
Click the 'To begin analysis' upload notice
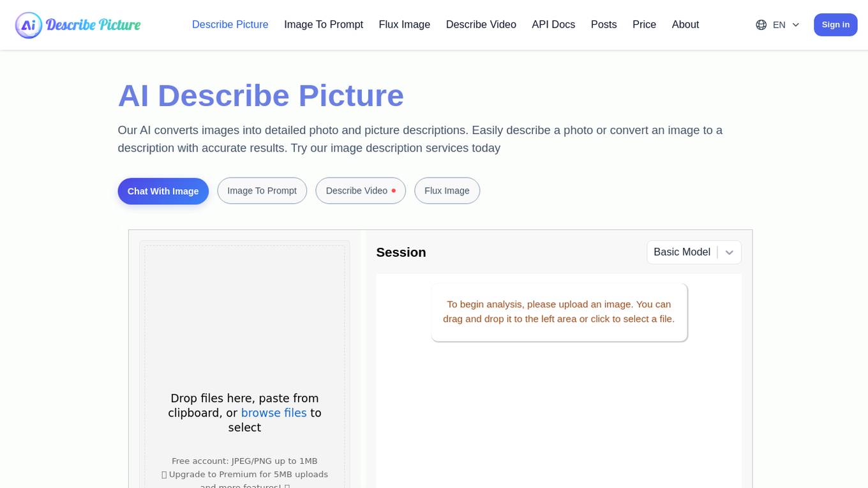tap(559, 312)
